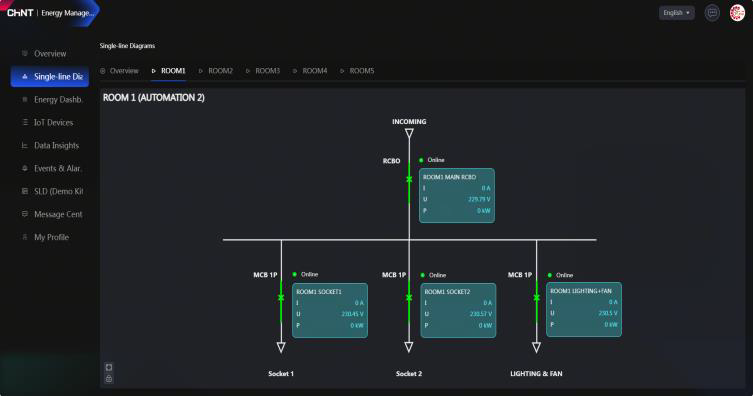Click the INCOMING arrow symbol
Image resolution: width=753 pixels, height=396 pixels.
click(x=409, y=133)
